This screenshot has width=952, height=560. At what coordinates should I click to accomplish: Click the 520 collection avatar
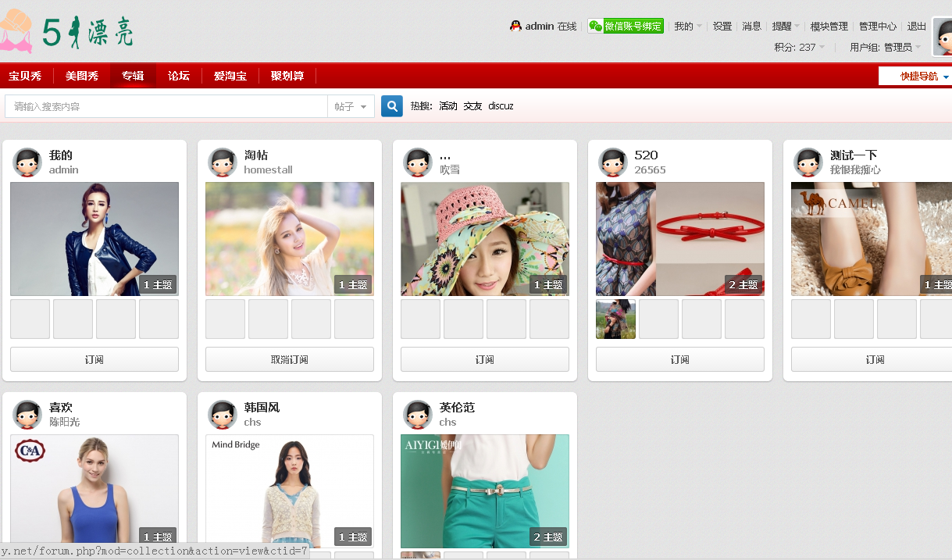pyautogui.click(x=613, y=162)
